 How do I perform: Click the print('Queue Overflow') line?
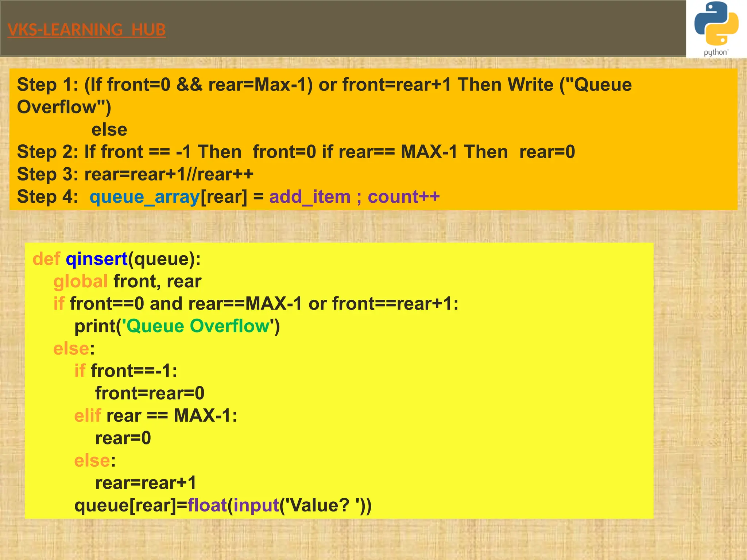177,326
